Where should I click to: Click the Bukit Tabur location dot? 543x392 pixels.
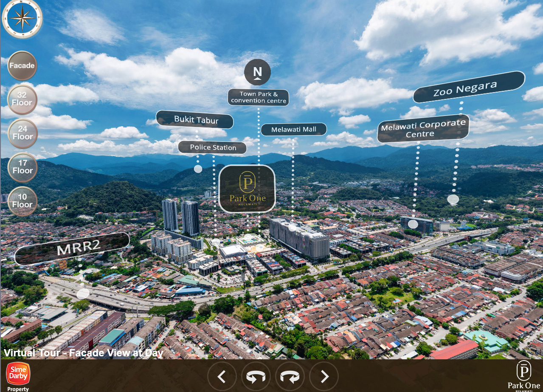198,169
